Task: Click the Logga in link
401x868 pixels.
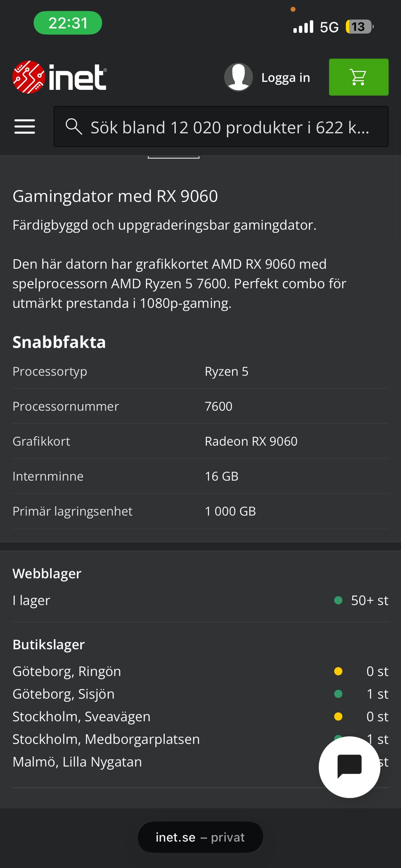Action: 286,78
